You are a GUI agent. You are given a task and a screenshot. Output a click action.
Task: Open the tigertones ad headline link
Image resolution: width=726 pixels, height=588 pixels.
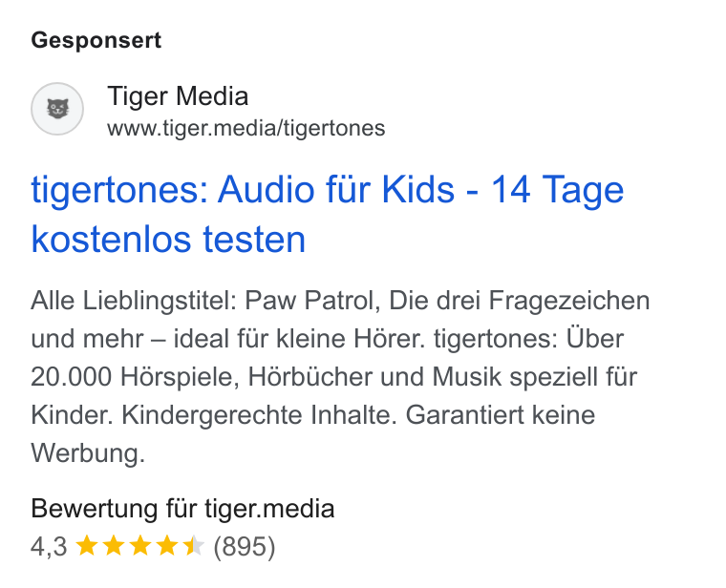[x=328, y=214]
